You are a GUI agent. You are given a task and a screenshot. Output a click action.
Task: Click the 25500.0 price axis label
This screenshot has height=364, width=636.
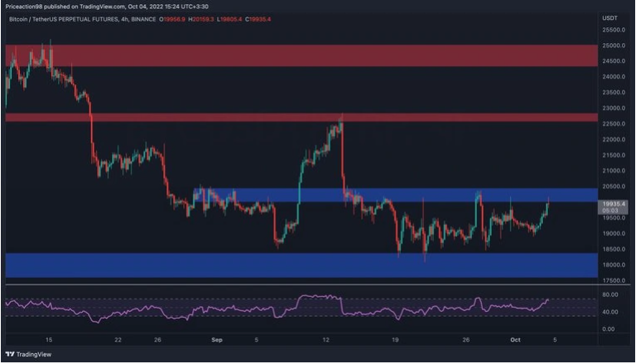[x=614, y=30]
